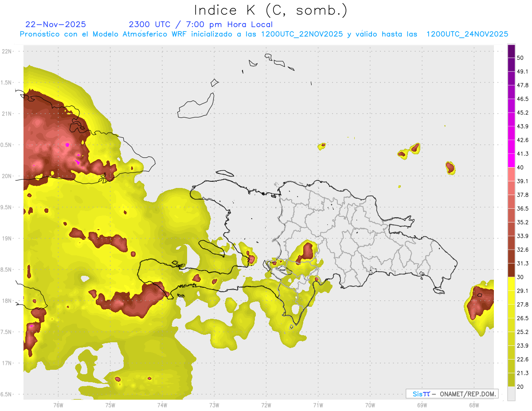Click the "76W" longitude label
This screenshot has height=411, width=532.
coord(58,405)
